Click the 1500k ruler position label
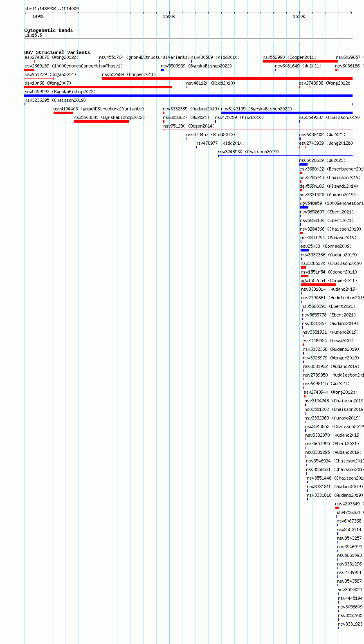 169,16
